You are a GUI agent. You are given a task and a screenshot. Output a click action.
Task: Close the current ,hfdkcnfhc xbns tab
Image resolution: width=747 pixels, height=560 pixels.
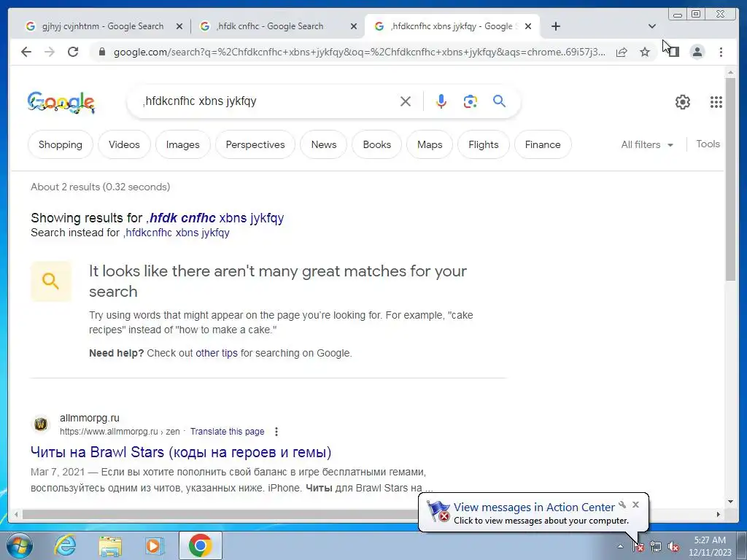(528, 26)
